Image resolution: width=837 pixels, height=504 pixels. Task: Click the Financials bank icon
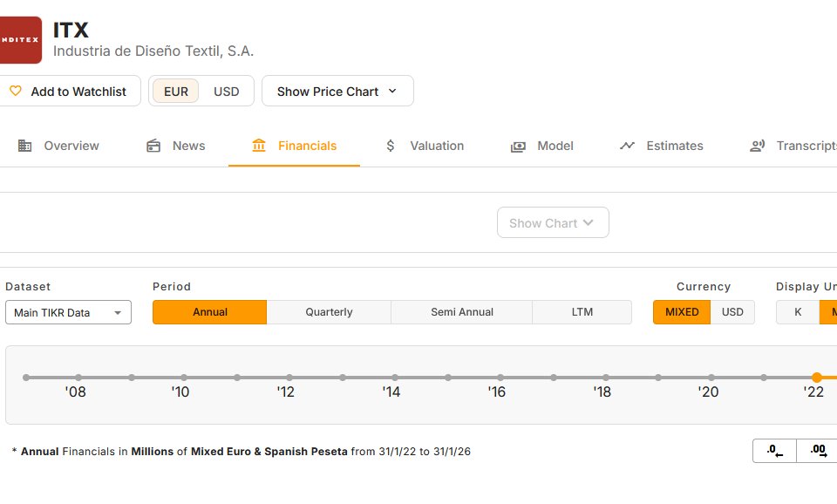point(259,146)
